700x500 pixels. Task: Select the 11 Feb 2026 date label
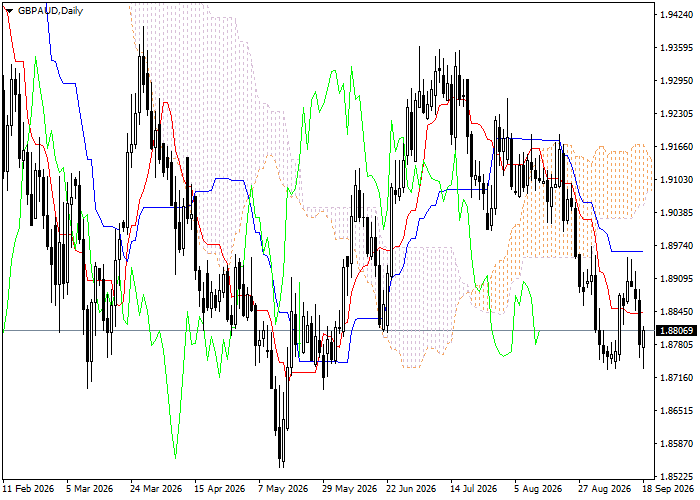point(29,489)
